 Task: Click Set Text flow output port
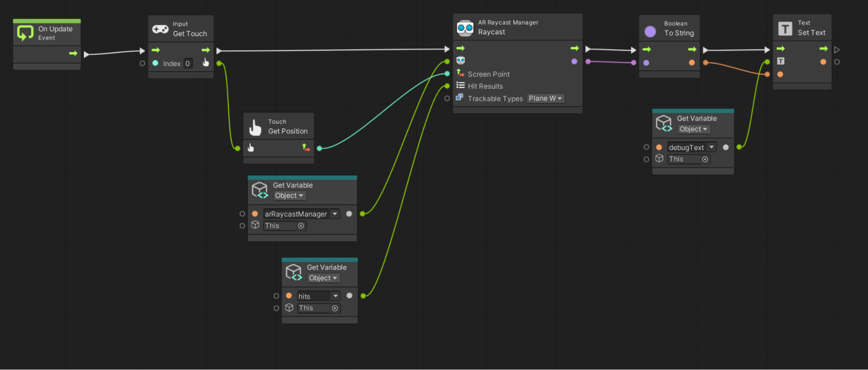coord(837,50)
